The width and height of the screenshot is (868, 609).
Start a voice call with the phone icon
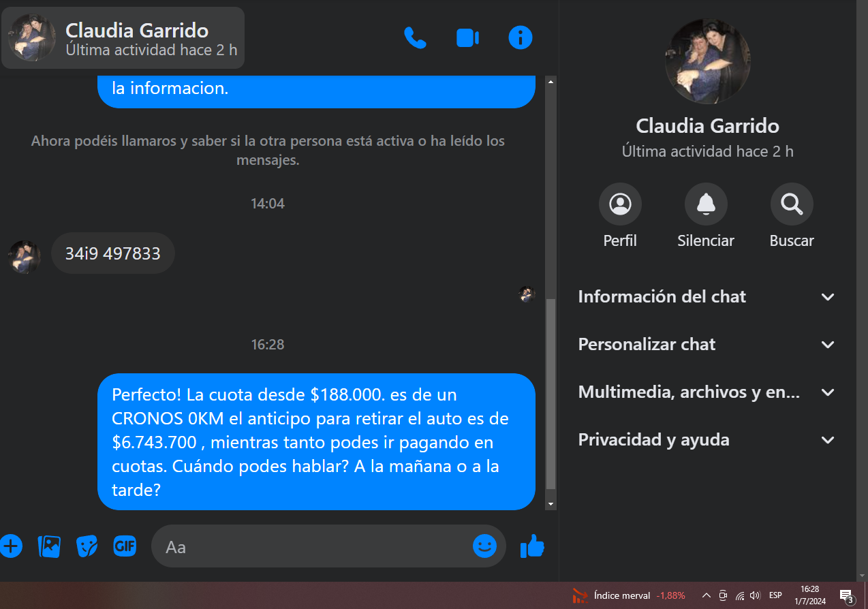click(x=415, y=37)
